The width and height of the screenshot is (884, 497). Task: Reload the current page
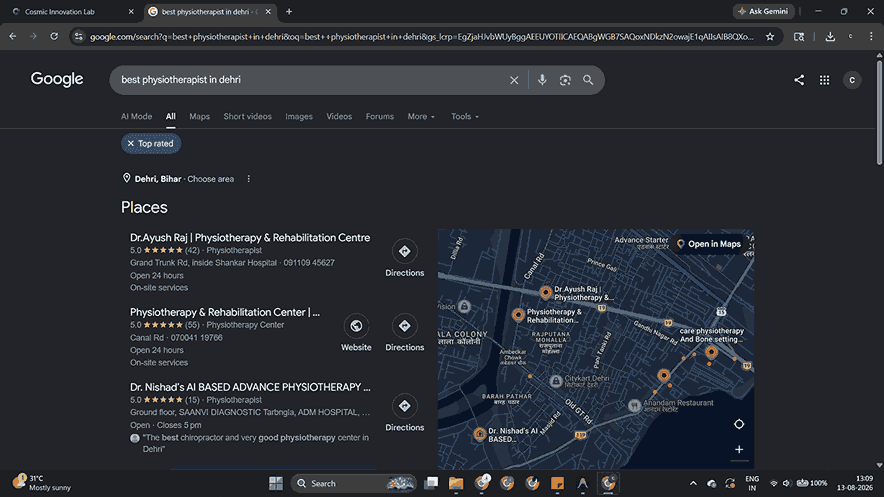[54, 37]
